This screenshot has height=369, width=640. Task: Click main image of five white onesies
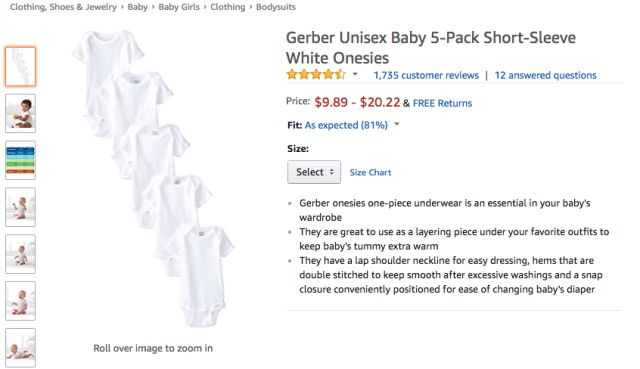(x=153, y=178)
